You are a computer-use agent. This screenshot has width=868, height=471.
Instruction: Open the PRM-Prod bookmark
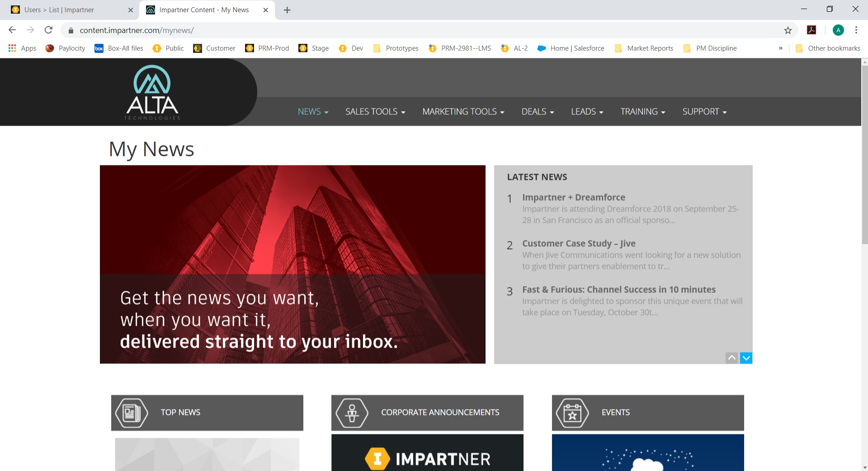(x=267, y=48)
